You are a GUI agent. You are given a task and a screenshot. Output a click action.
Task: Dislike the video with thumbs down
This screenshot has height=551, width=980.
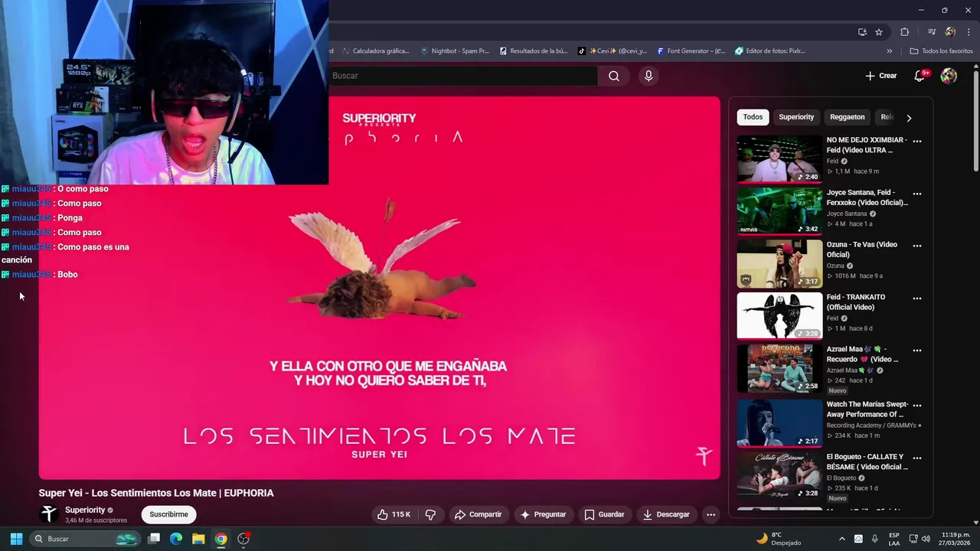[x=430, y=514]
